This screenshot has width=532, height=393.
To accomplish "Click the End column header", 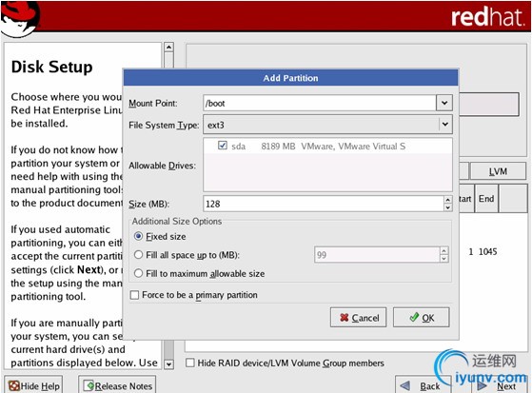I will coord(486,199).
